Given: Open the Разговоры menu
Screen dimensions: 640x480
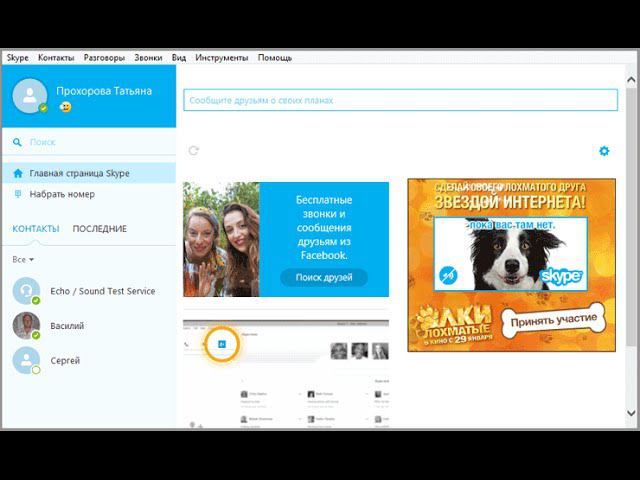Looking at the screenshot, I should coord(104,58).
